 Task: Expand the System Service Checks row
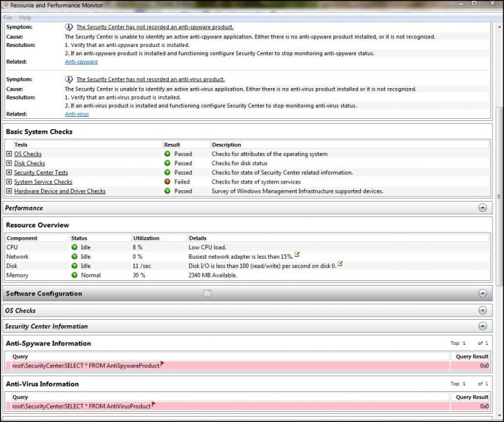click(x=9, y=182)
